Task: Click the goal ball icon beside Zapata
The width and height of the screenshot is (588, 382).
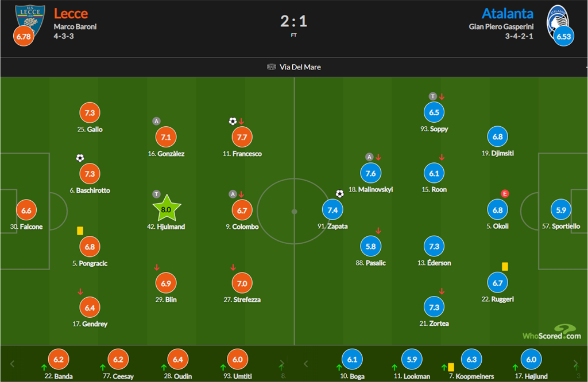Action: click(x=340, y=194)
